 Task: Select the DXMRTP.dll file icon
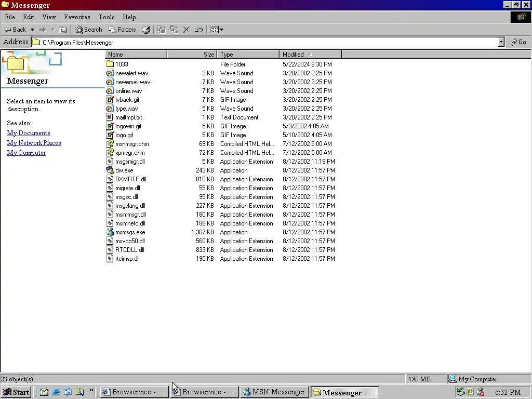click(x=110, y=179)
